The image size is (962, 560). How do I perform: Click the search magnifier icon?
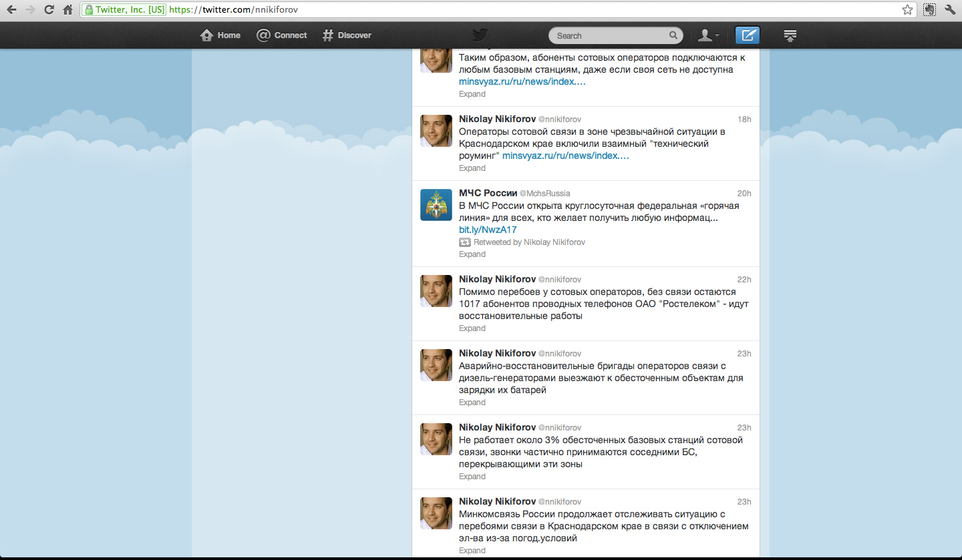[x=673, y=36]
